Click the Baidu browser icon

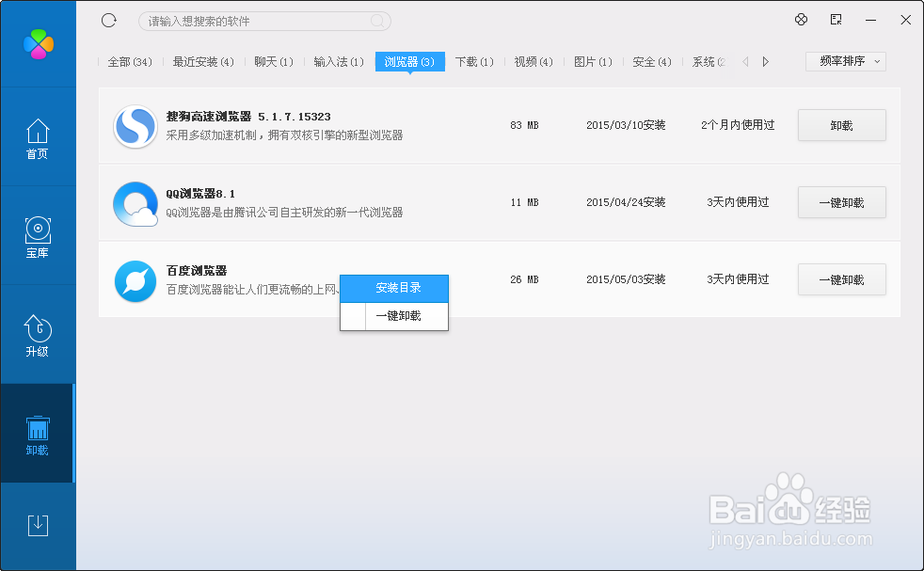pyautogui.click(x=135, y=281)
